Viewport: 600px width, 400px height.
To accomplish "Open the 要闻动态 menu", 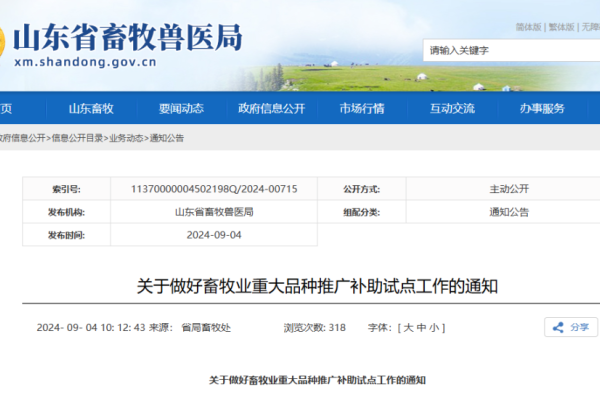I will click(181, 108).
